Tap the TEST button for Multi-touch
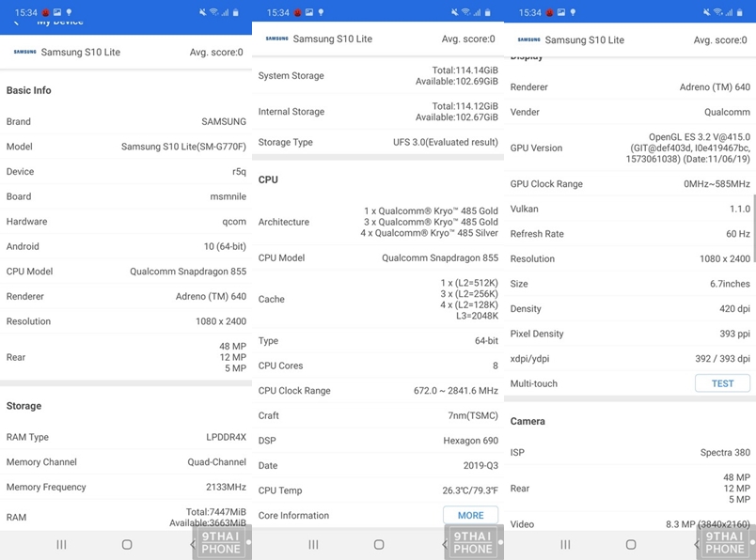Image resolution: width=756 pixels, height=560 pixels. [722, 383]
